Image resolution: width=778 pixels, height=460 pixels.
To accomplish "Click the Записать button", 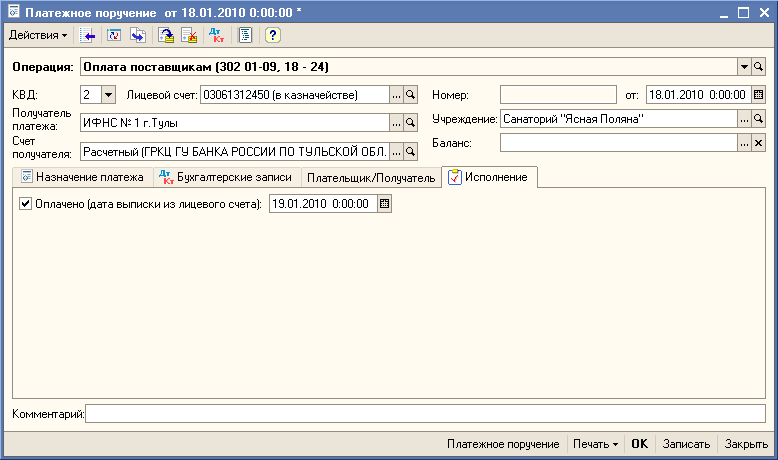I will pyautogui.click(x=686, y=444).
